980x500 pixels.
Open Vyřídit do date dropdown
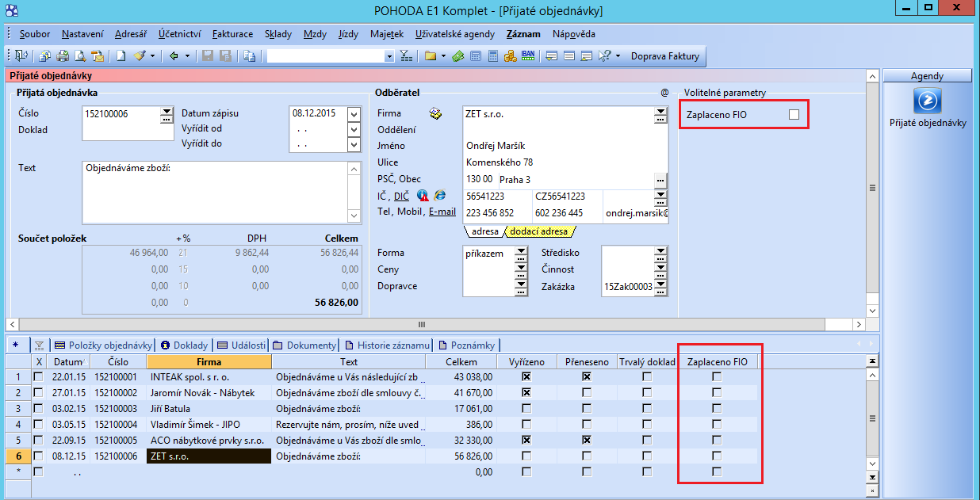354,145
